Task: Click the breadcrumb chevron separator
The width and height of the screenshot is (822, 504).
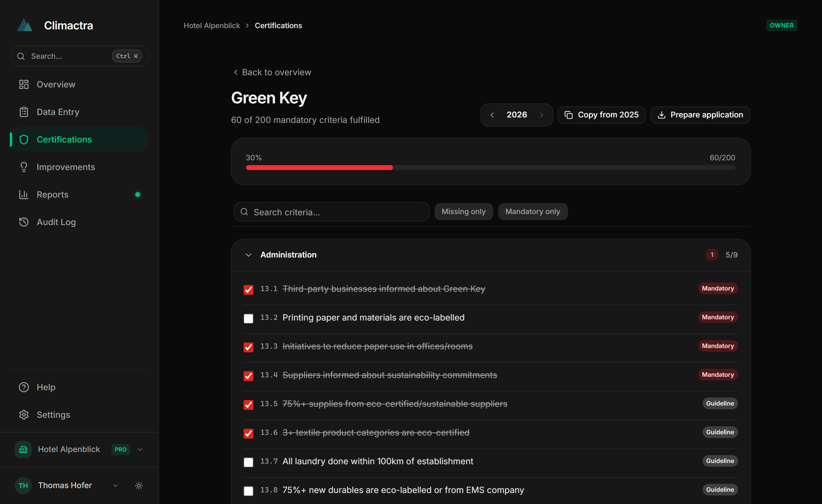Action: 247,26
